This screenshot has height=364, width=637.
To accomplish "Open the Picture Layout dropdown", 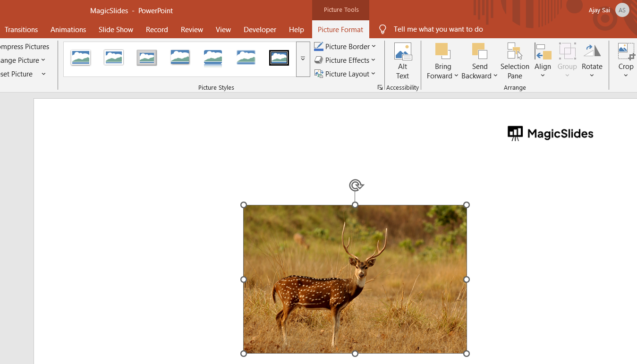I will [x=345, y=74].
